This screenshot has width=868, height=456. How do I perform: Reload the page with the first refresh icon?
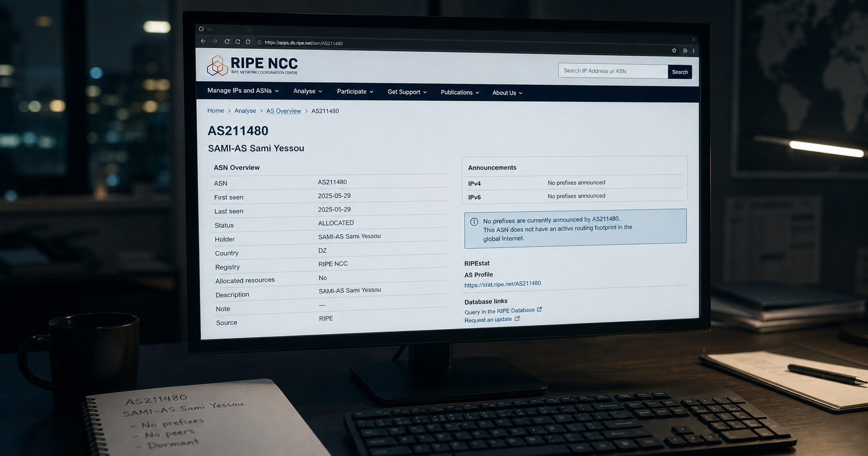pos(227,42)
